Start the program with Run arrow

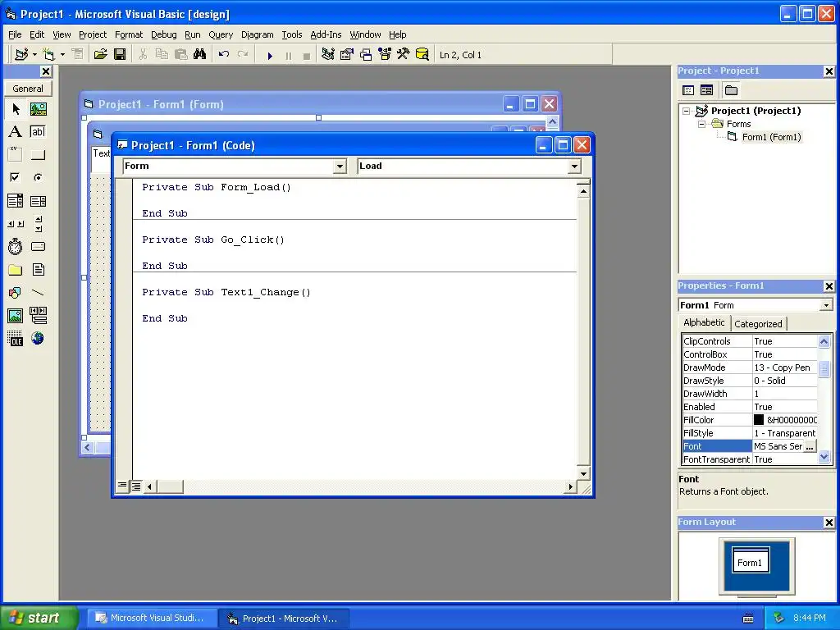tap(270, 55)
